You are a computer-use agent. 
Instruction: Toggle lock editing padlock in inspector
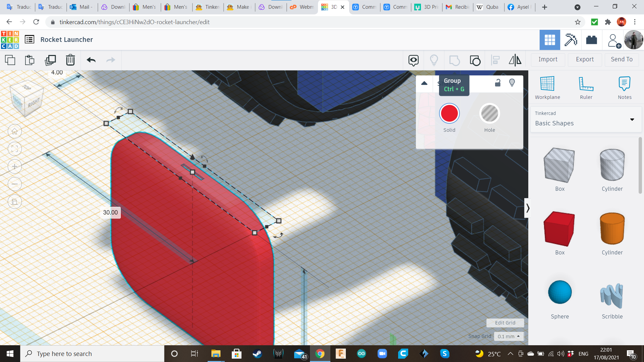tap(498, 83)
